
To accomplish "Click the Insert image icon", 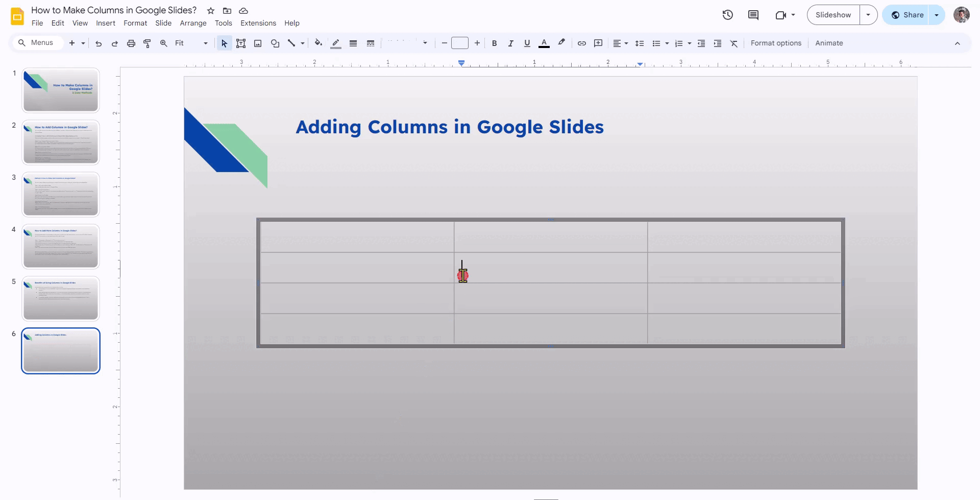I will tap(258, 43).
